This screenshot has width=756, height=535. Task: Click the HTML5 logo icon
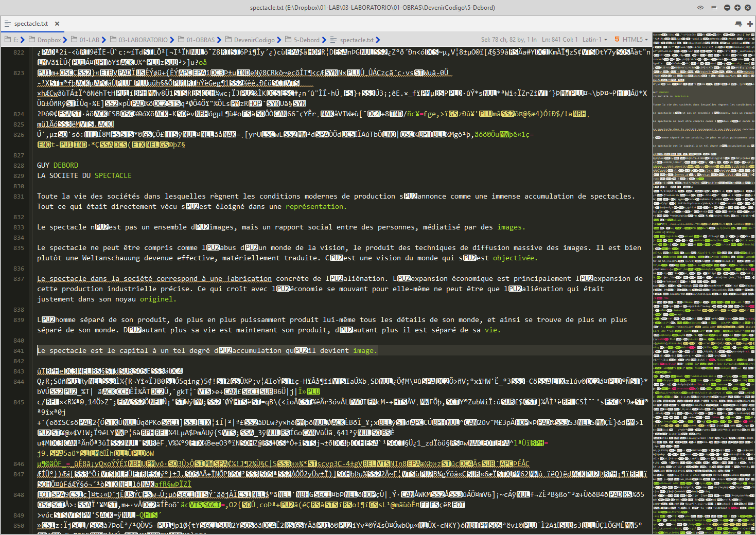pyautogui.click(x=617, y=40)
